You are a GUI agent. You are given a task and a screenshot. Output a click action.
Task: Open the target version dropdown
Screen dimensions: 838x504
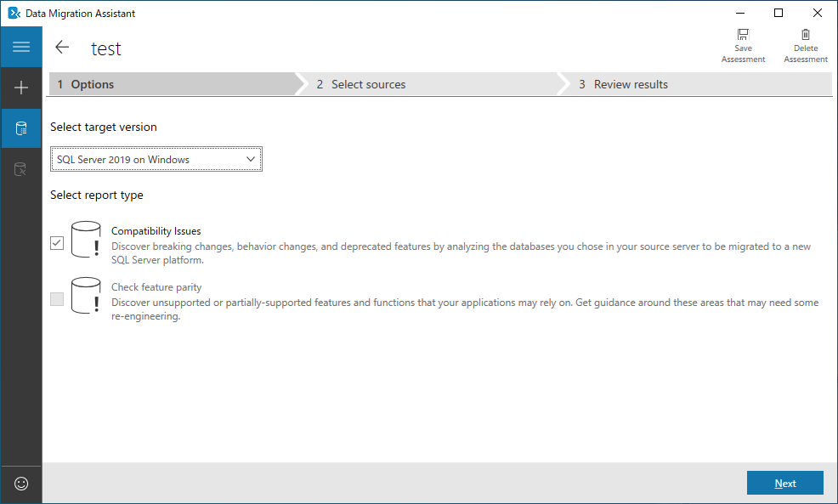[156, 159]
